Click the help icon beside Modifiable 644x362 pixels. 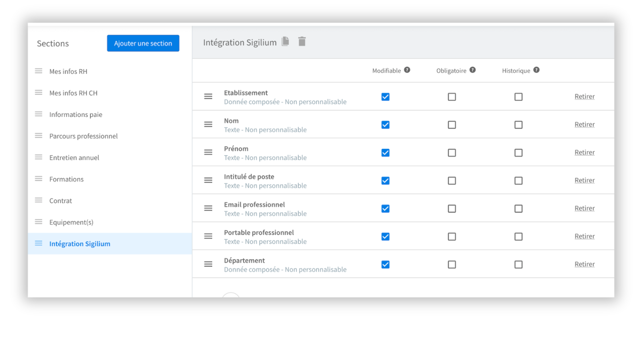pyautogui.click(x=407, y=70)
